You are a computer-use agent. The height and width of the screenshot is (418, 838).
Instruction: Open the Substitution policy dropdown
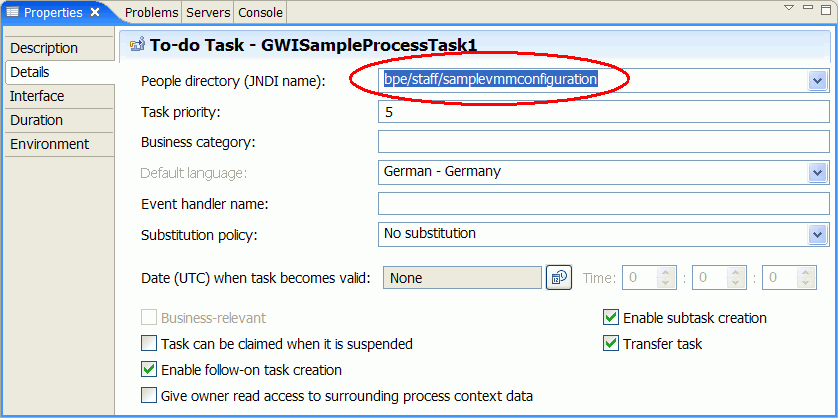point(817,234)
